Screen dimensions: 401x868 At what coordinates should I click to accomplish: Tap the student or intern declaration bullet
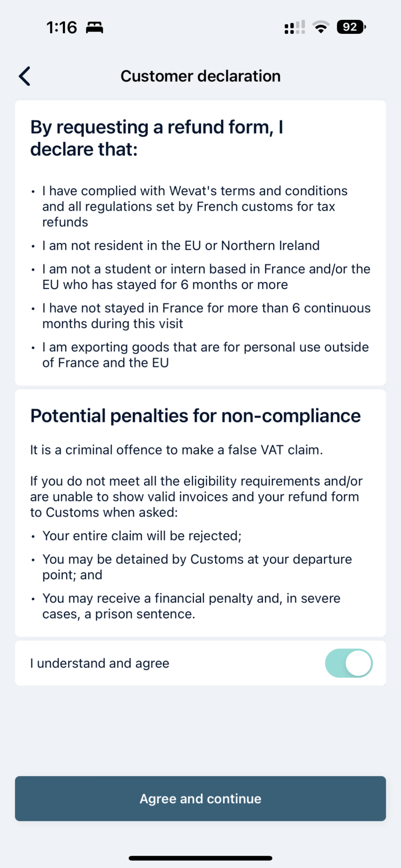[206, 277]
